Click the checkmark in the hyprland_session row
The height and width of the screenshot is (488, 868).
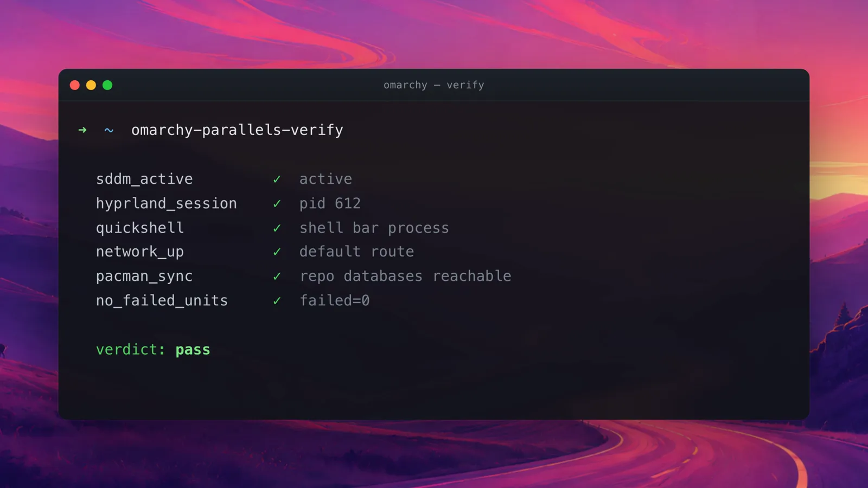(277, 203)
